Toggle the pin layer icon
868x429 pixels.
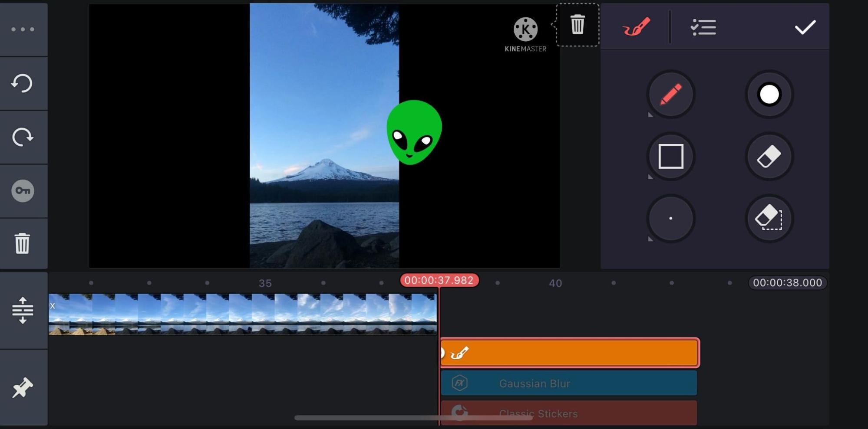click(23, 387)
